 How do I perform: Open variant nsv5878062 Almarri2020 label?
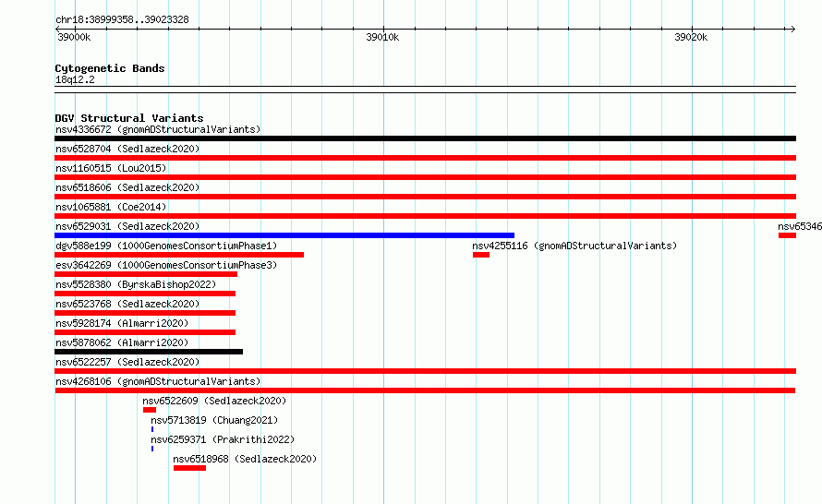click(122, 342)
